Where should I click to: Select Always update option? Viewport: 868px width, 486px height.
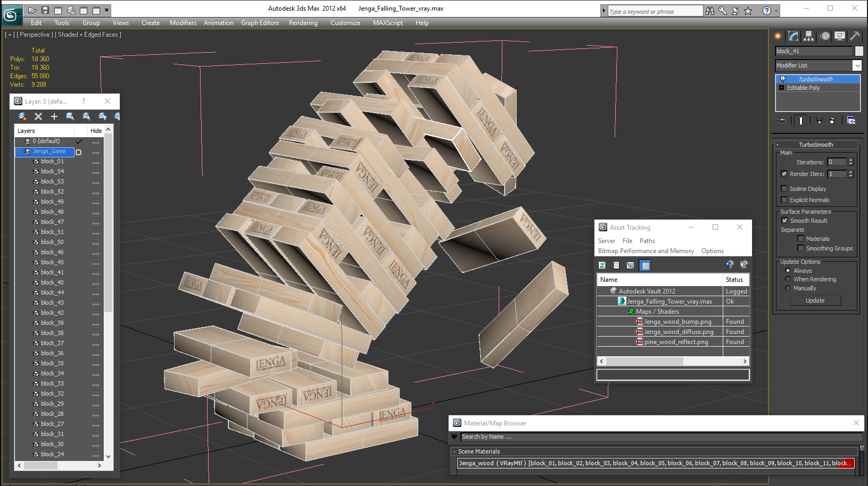[788, 271]
